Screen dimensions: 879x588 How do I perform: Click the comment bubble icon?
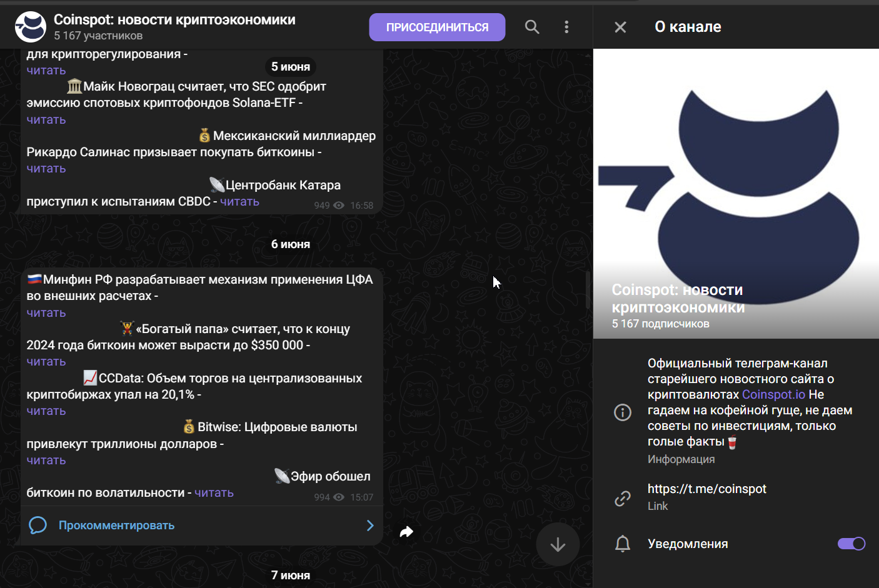click(38, 526)
